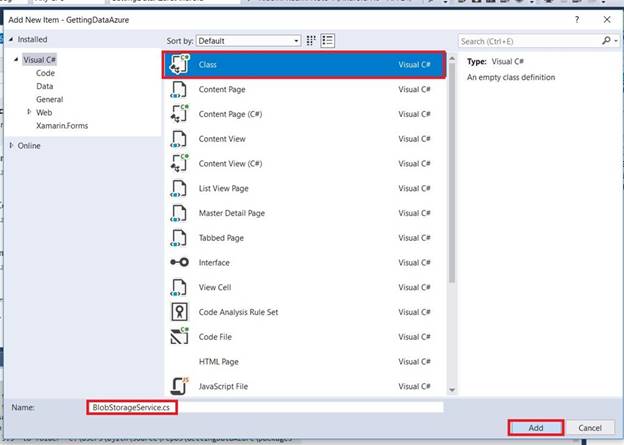Select the Code category
Viewport: 624px width, 445px height.
tap(45, 73)
